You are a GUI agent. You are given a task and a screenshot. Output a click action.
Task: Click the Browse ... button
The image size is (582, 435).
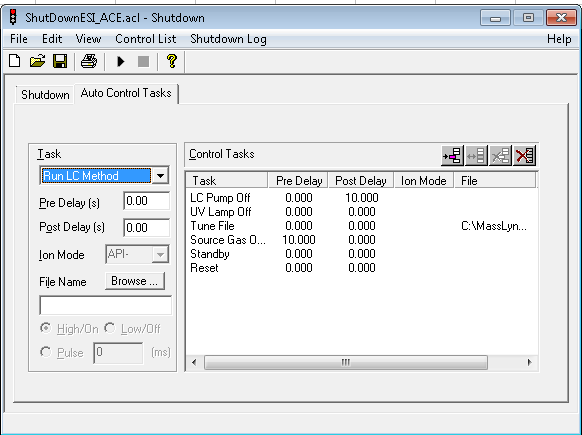(135, 281)
